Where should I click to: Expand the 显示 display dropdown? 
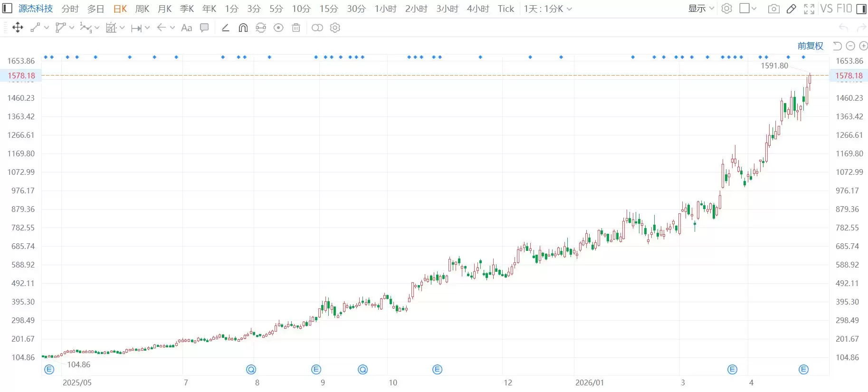pos(701,9)
